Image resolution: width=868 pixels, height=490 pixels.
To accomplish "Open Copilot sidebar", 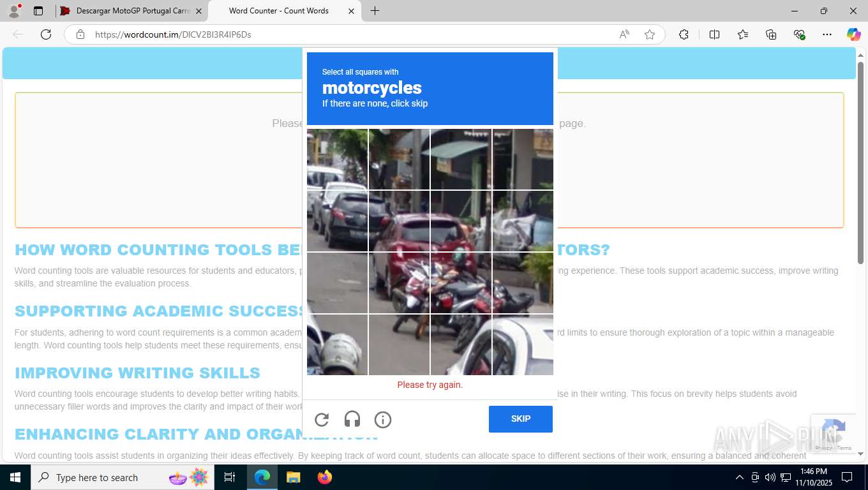I will click(x=854, y=34).
